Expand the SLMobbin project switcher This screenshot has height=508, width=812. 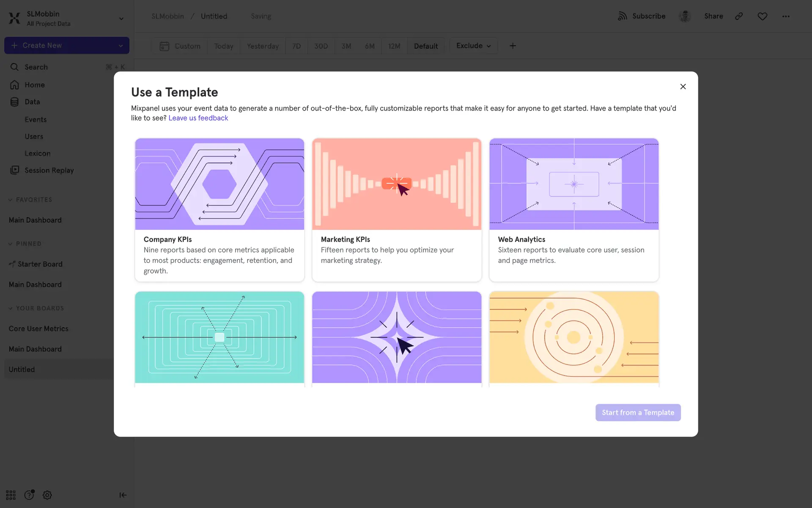pos(121,19)
